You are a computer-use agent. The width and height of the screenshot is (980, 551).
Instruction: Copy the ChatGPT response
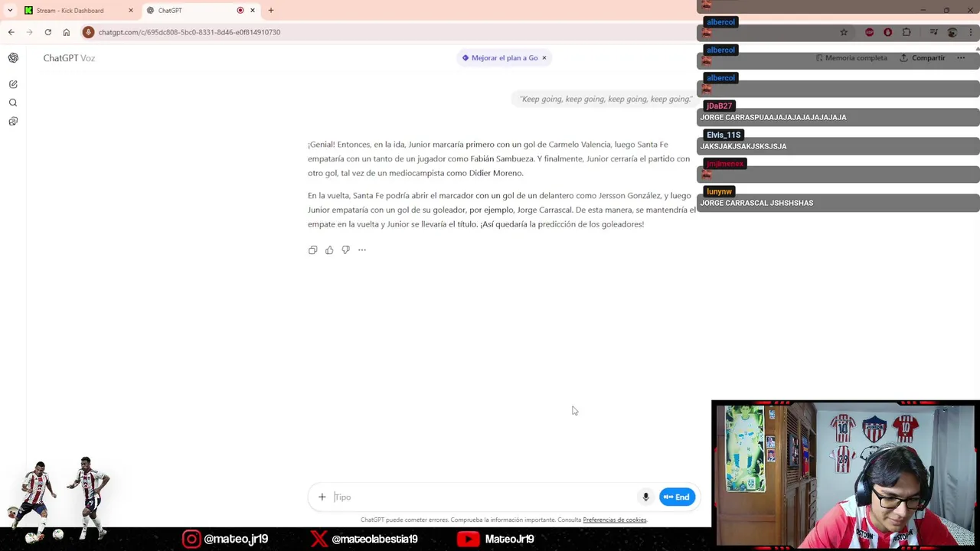click(312, 250)
